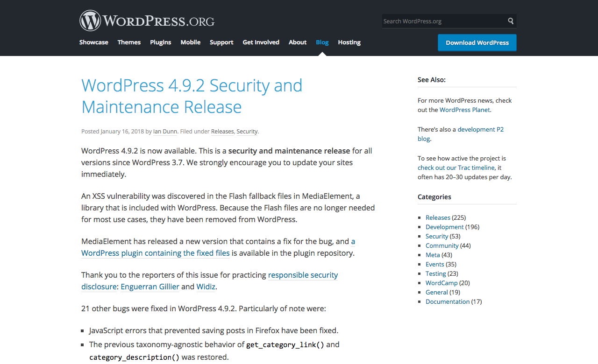The image size is (598, 364).
Task: Click the WordPress.org logo
Action: [x=147, y=21]
